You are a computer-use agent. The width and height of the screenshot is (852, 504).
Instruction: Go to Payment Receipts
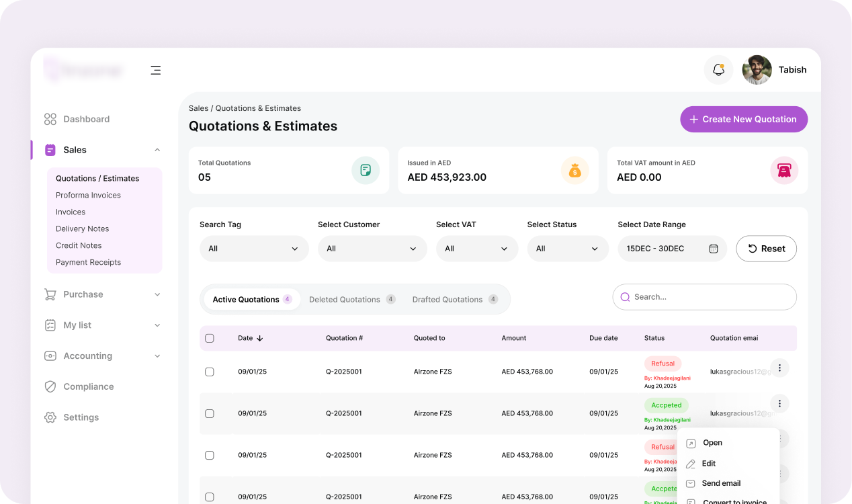click(x=88, y=262)
